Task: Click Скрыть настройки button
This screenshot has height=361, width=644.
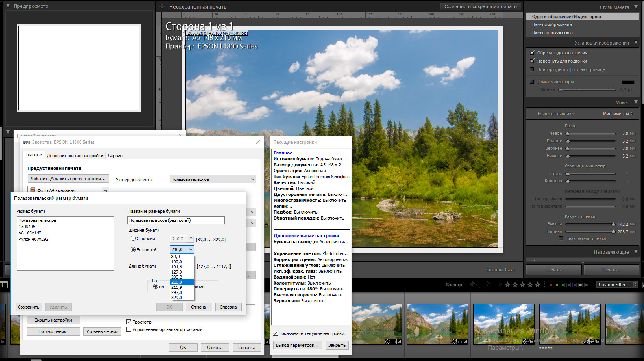Action: 53,320
